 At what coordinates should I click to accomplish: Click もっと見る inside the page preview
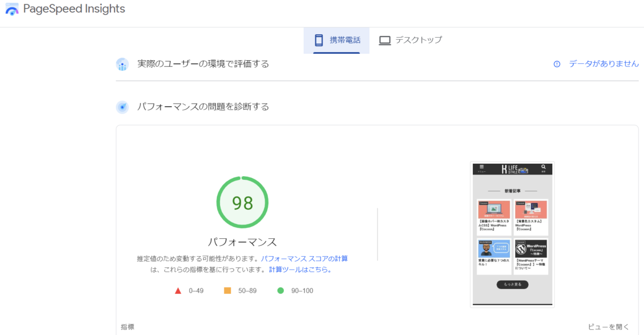tap(512, 285)
